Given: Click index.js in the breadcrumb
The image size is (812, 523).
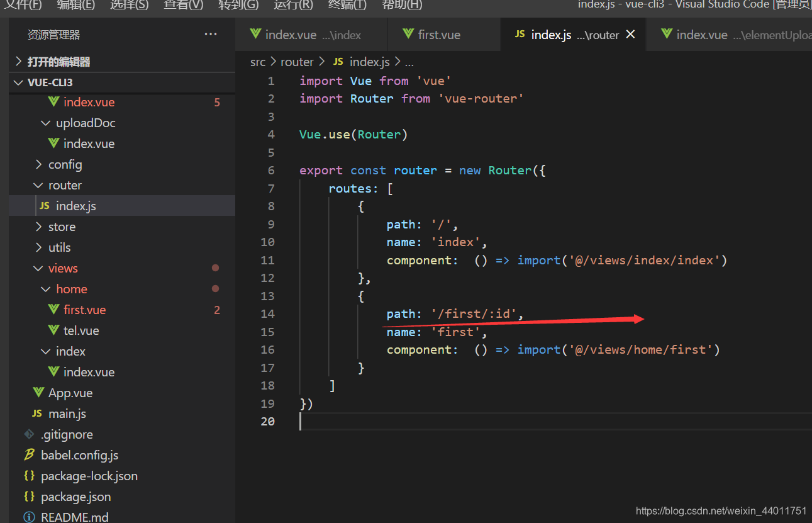Looking at the screenshot, I should tap(369, 62).
